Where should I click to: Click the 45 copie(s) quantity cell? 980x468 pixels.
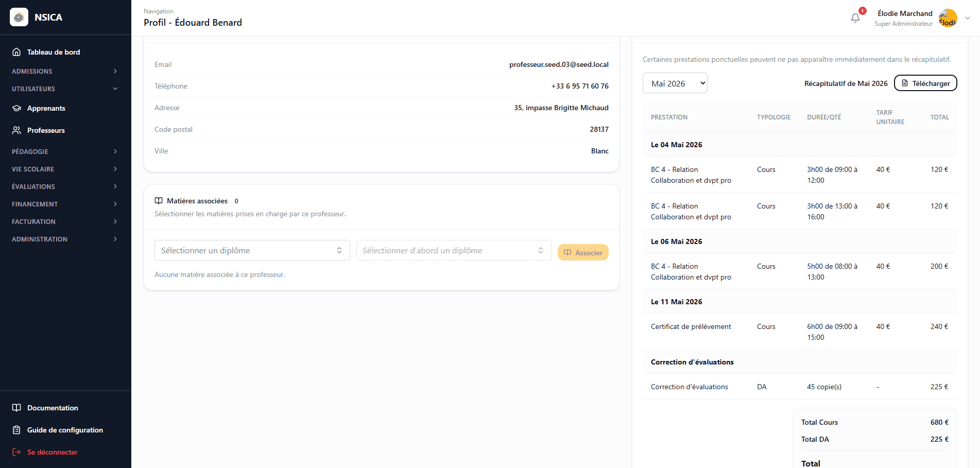(824, 387)
